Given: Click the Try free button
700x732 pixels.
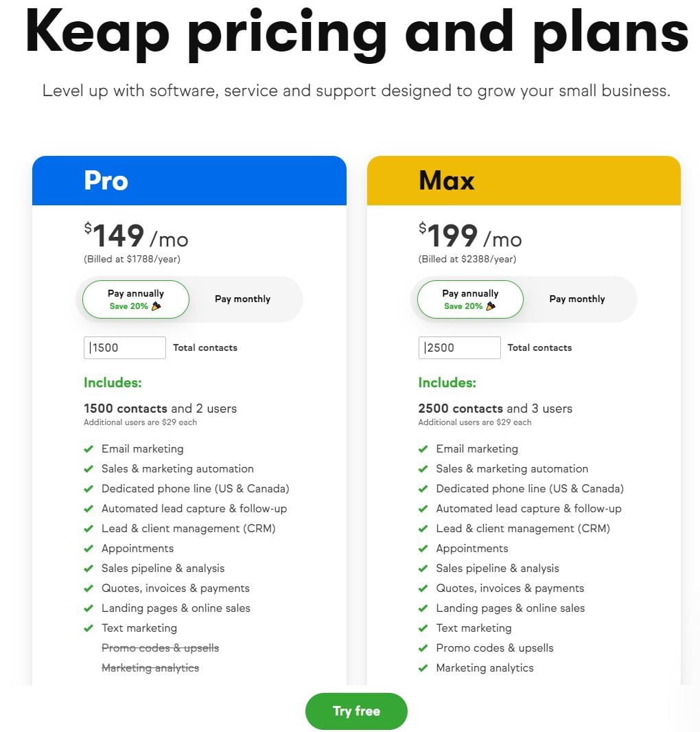Looking at the screenshot, I should [x=356, y=711].
